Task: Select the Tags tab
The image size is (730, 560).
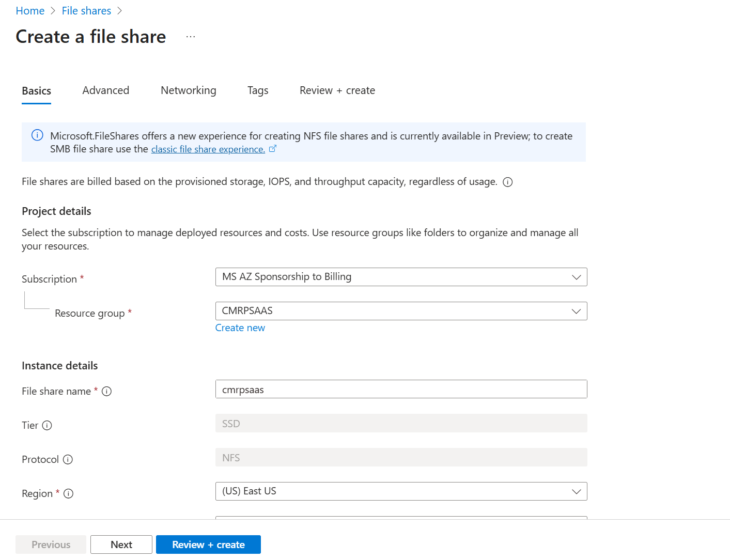Action: pos(257,90)
